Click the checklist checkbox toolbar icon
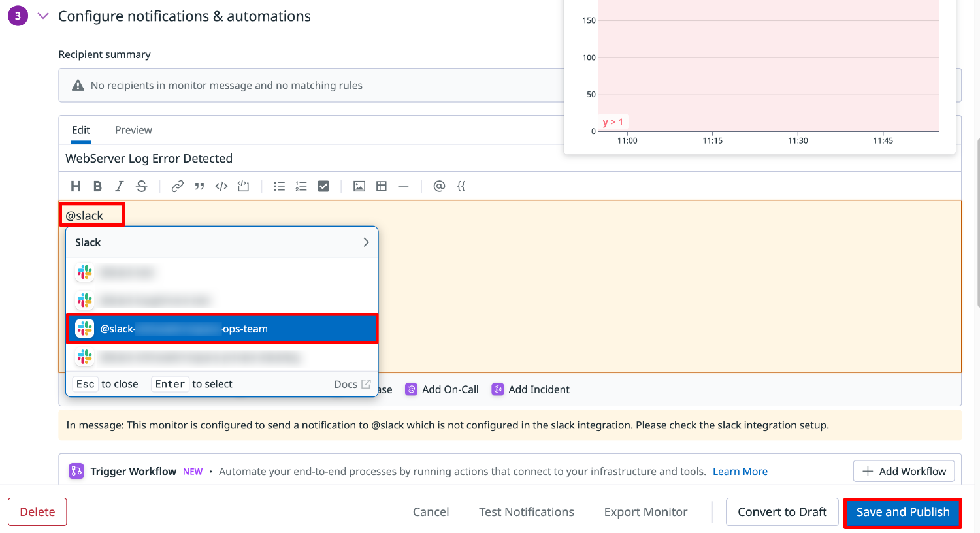980x533 pixels. (x=323, y=186)
